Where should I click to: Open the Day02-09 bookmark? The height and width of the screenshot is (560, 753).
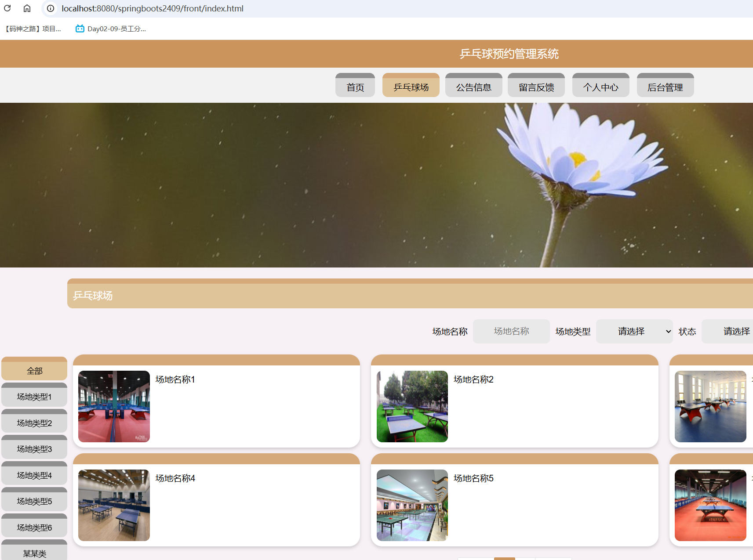click(x=111, y=29)
